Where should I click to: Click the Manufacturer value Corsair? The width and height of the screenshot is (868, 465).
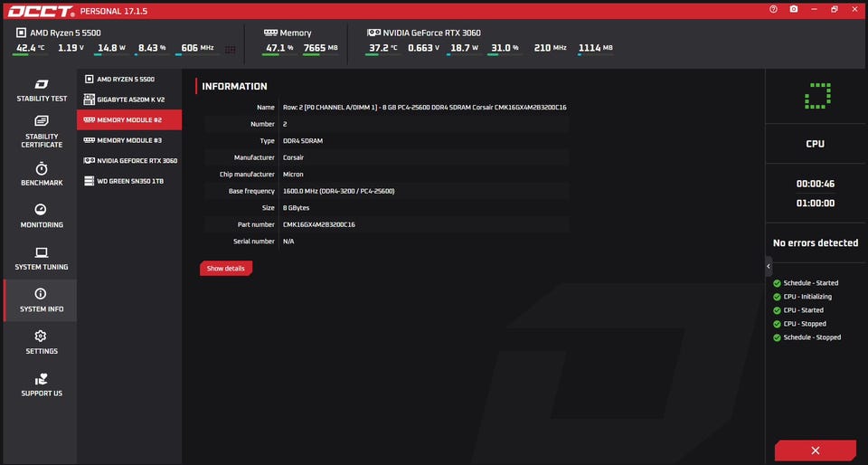tap(293, 157)
